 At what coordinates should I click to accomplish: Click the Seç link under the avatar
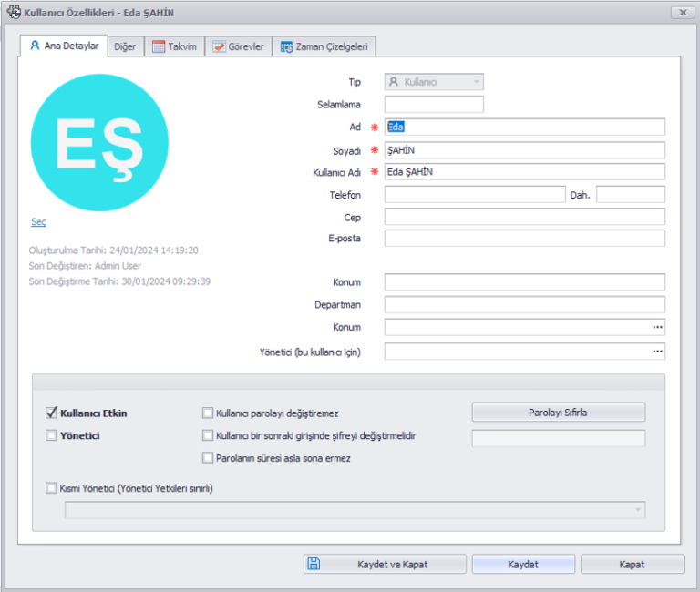[x=38, y=222]
